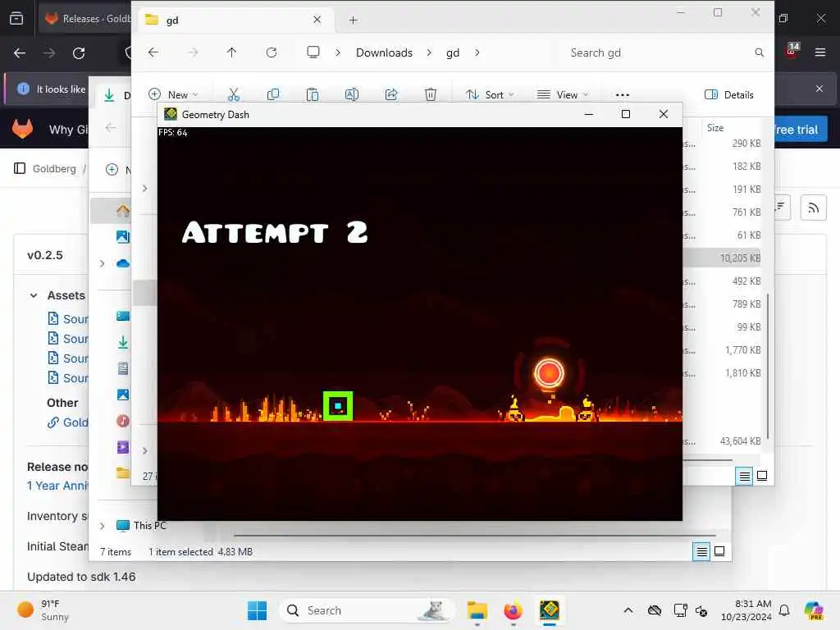
Task: Click the search magnifier in gd Explorer
Action: pos(759,52)
